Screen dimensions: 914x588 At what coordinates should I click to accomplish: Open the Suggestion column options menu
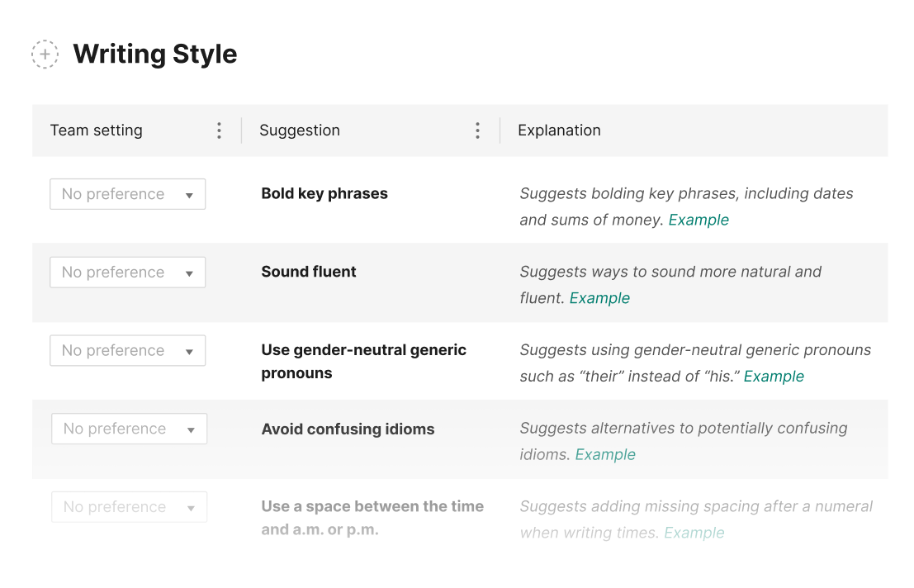tap(477, 130)
